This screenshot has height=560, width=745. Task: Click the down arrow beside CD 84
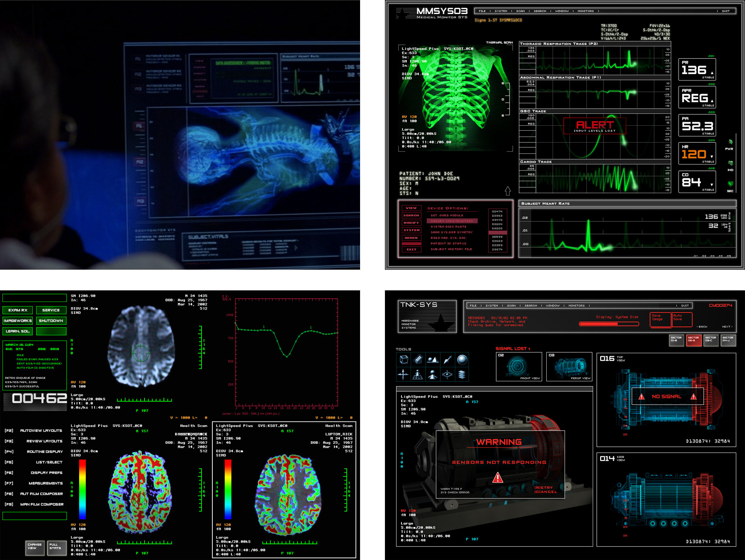712,185
